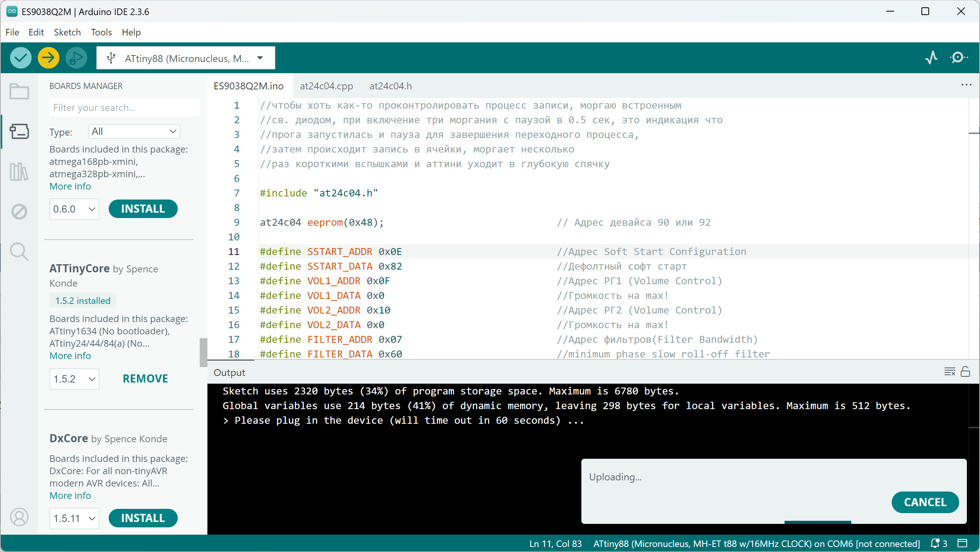This screenshot has height=552, width=980.
Task: Install the 0.6.0 board package
Action: pos(143,209)
